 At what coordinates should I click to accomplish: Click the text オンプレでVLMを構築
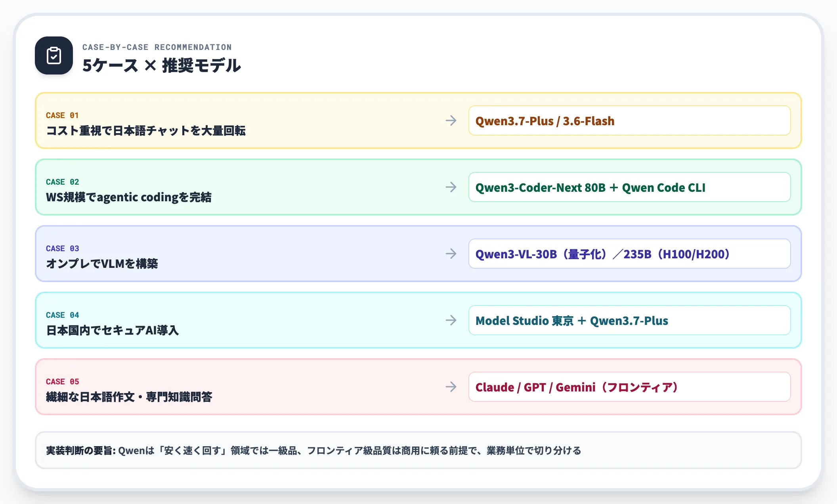pos(102,264)
